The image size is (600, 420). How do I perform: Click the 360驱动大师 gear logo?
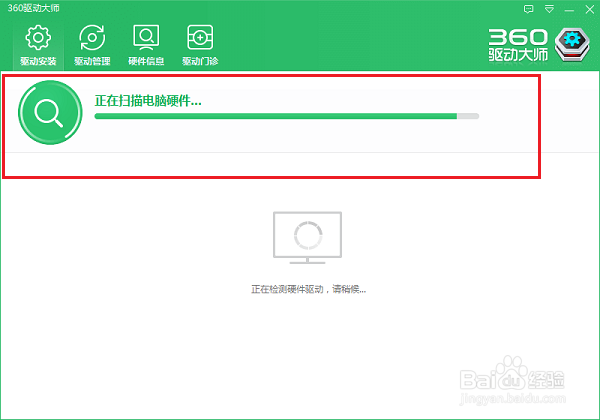pos(572,45)
